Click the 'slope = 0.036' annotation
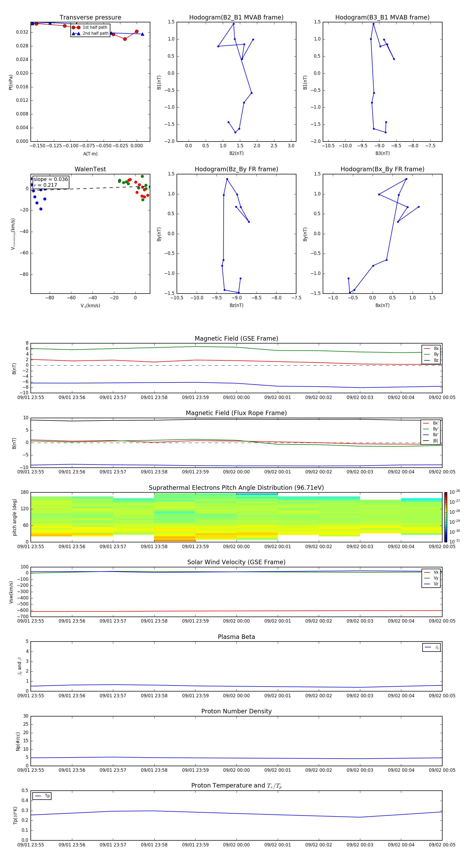 click(51, 179)
